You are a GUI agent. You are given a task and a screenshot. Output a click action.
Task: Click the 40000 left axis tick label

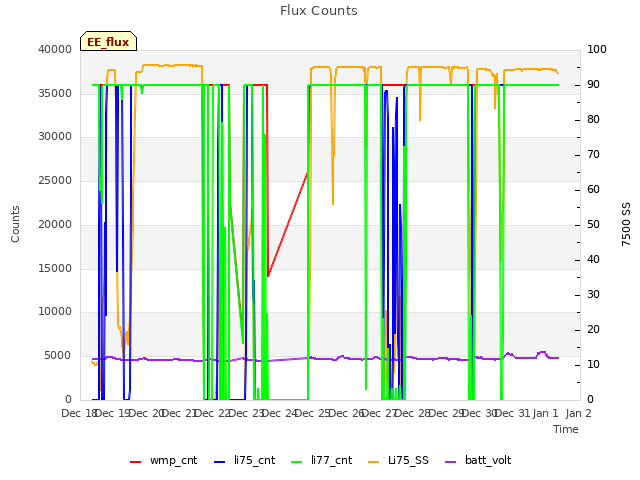55,49
